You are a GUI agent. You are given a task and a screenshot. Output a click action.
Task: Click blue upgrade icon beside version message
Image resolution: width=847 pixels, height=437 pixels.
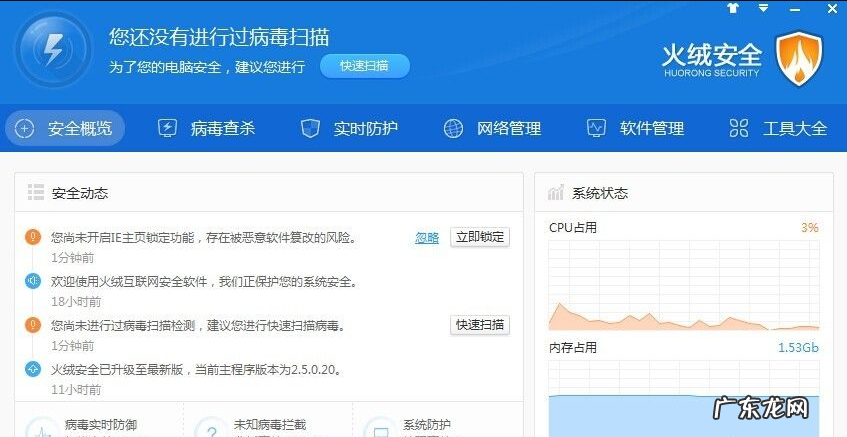pyautogui.click(x=33, y=369)
